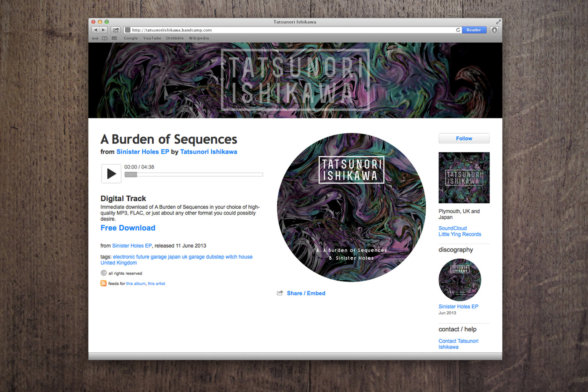Open the Wikipedia bookmark
The width and height of the screenshot is (588, 392).
[x=199, y=38]
